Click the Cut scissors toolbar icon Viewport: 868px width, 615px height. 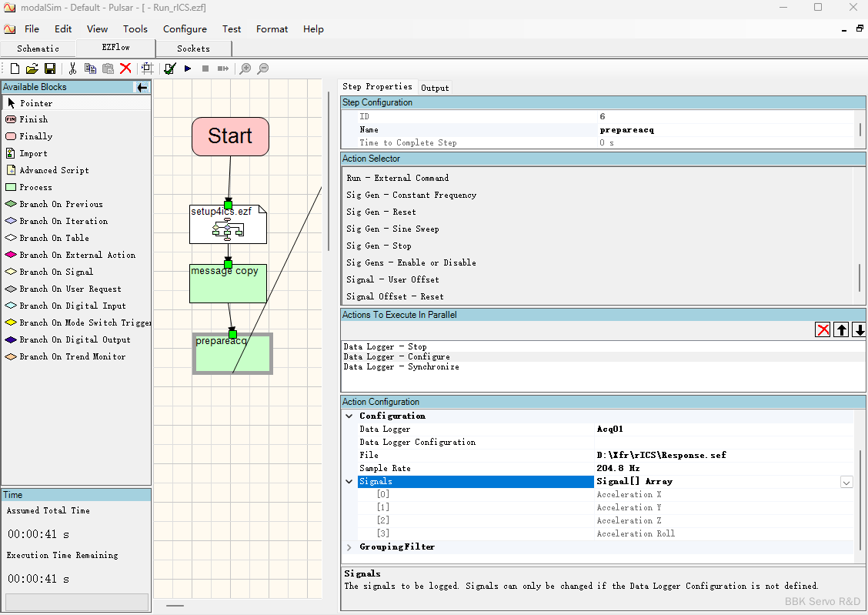pyautogui.click(x=72, y=69)
